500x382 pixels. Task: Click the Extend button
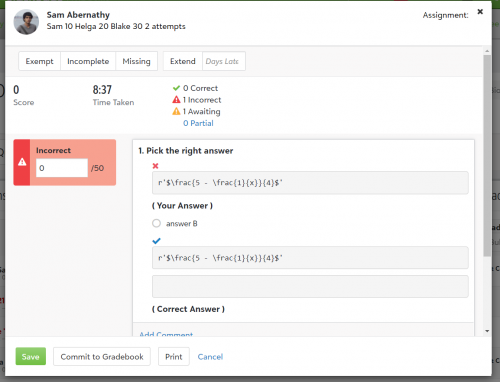coord(183,61)
